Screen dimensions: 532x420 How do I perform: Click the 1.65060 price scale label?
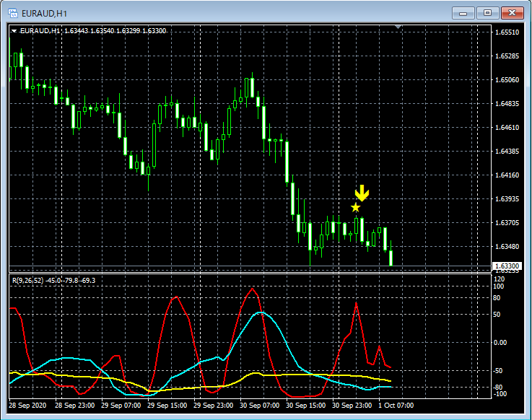coord(507,79)
